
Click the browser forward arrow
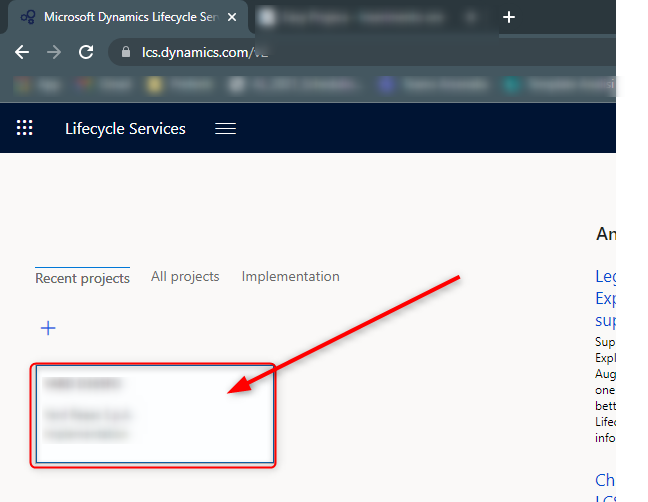click(x=54, y=52)
